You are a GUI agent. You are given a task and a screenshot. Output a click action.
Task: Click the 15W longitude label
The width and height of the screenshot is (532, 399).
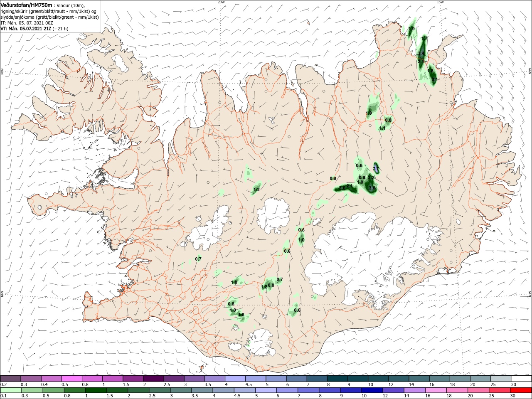[x=440, y=2]
